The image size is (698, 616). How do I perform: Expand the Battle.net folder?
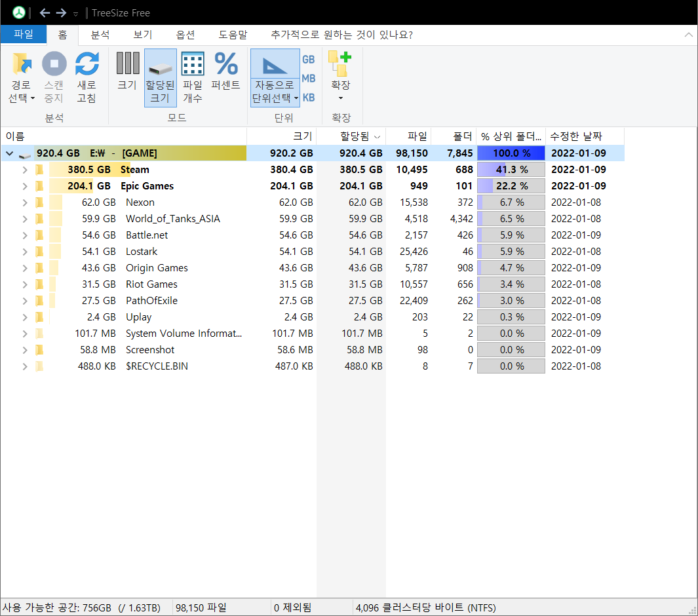tap(25, 235)
